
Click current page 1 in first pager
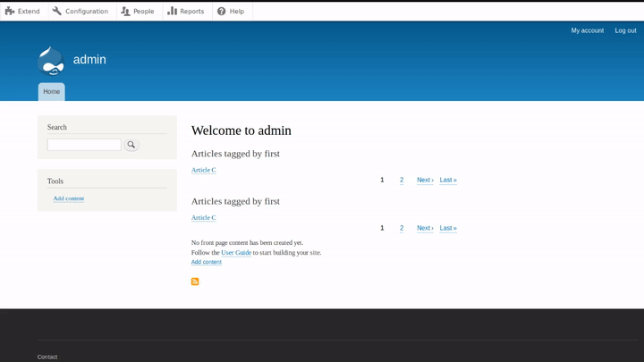(x=382, y=180)
